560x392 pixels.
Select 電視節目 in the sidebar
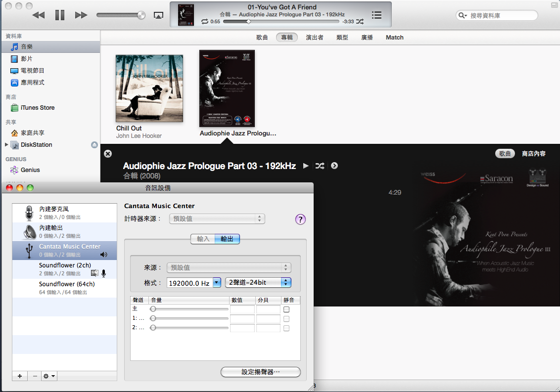coord(50,70)
